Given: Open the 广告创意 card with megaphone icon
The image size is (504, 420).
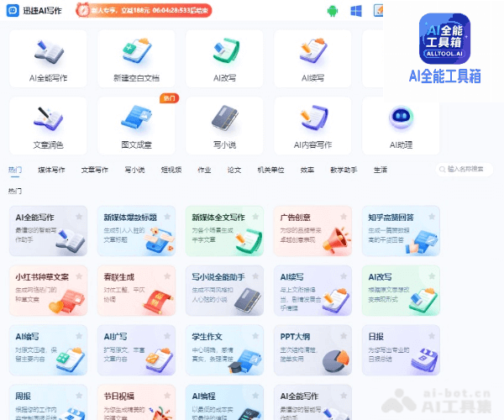Looking at the screenshot, I should point(312,231).
